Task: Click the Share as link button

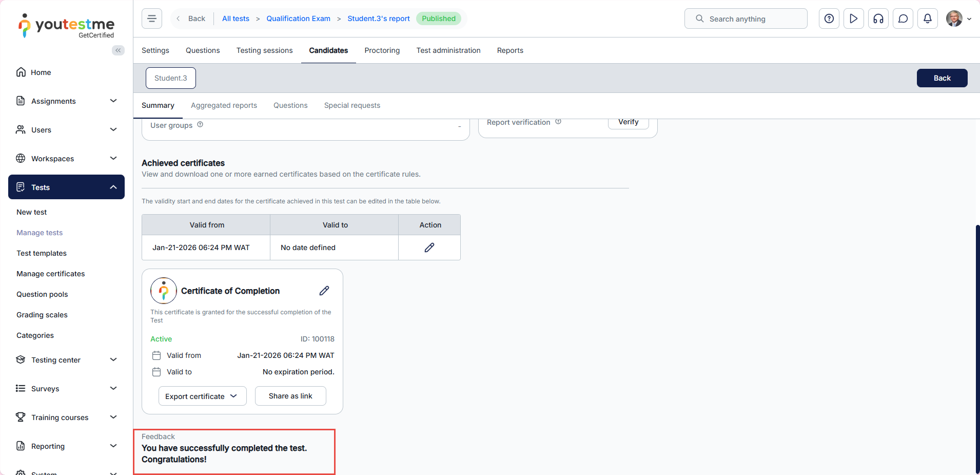Action: 290,396
